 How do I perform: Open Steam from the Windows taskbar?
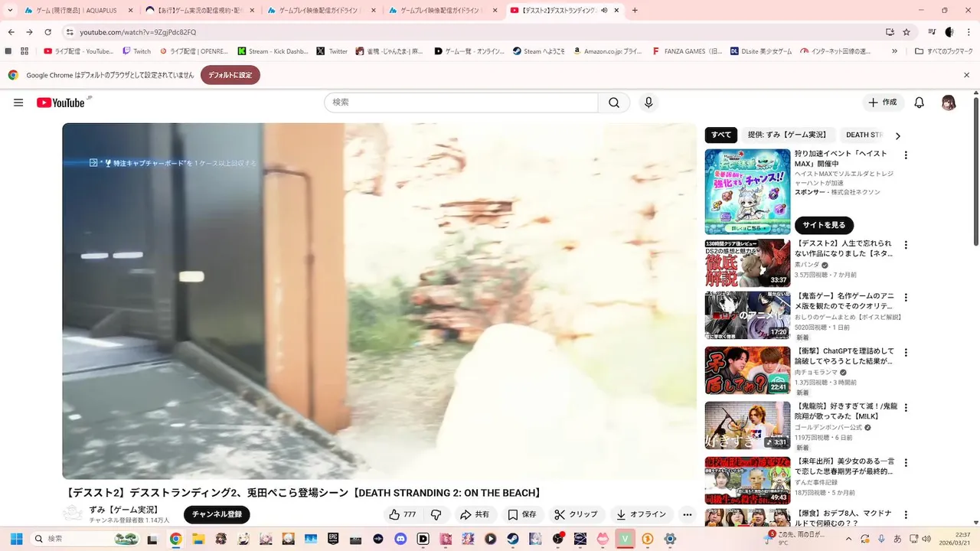point(512,539)
